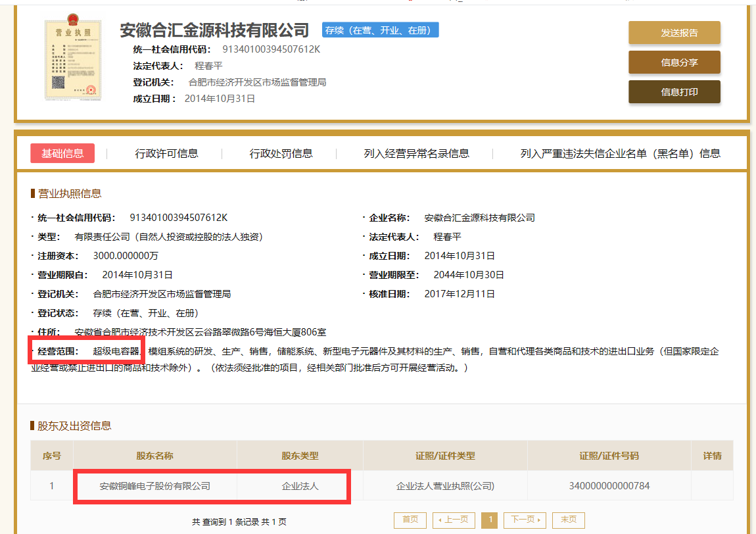Click the 经营范围 text starting with 超级电容器

(x=375, y=359)
